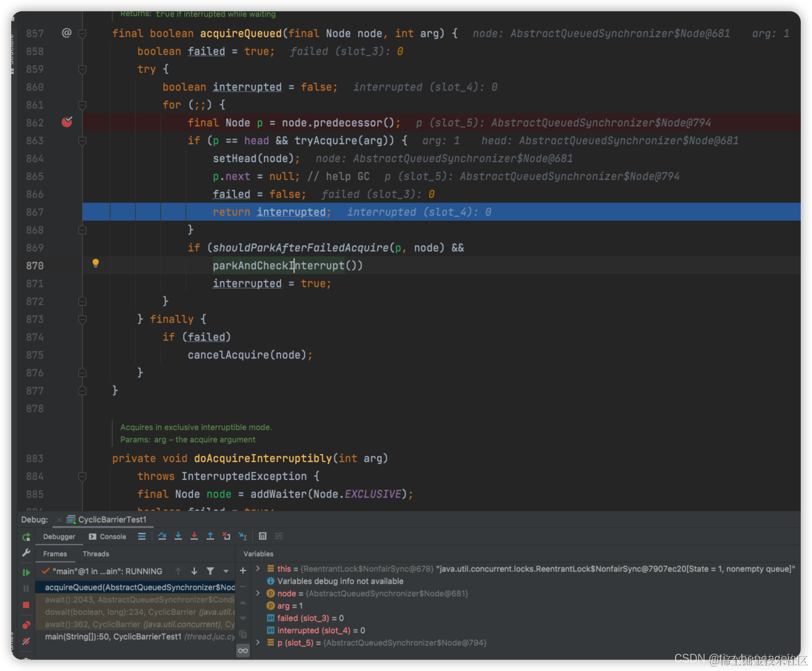Image resolution: width=812 pixels, height=671 pixels.
Task: Select the await():362 CyclicBarrier frame
Action: pyautogui.click(x=135, y=624)
